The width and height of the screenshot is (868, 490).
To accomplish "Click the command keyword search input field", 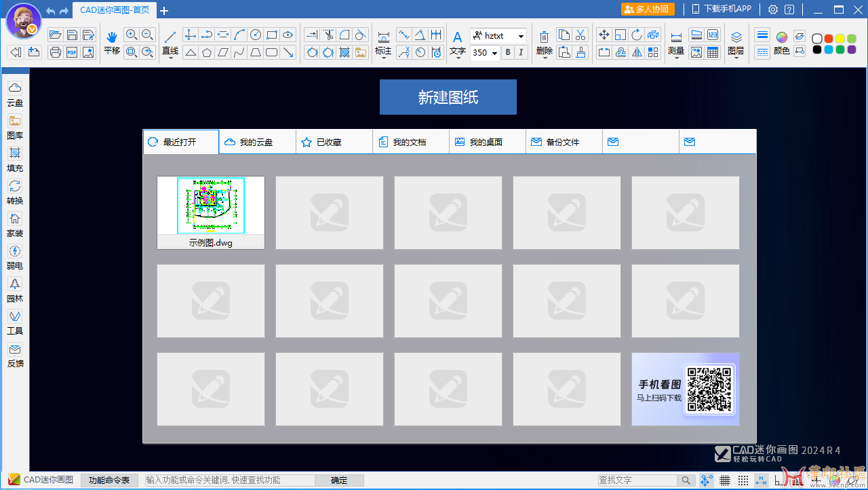I will point(229,480).
